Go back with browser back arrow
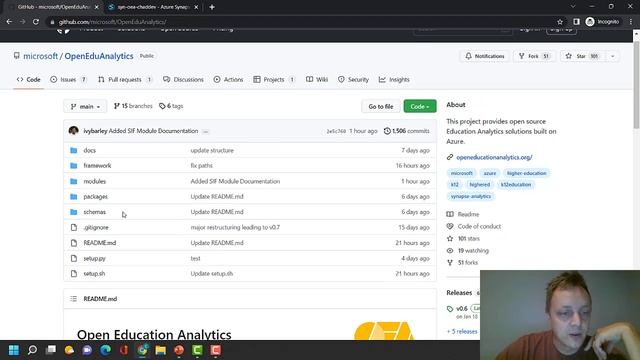The height and width of the screenshot is (360, 640). coord(9,22)
